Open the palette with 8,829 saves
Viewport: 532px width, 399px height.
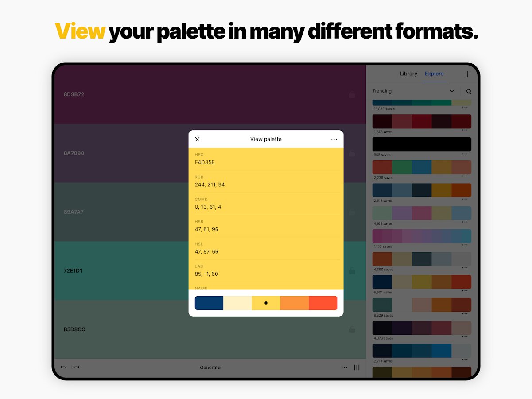pyautogui.click(x=422, y=305)
